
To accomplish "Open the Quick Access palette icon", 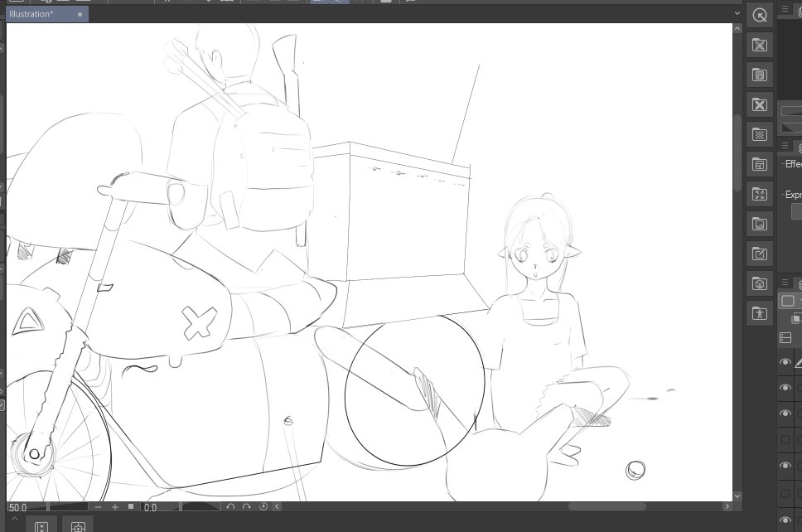I will click(x=760, y=16).
